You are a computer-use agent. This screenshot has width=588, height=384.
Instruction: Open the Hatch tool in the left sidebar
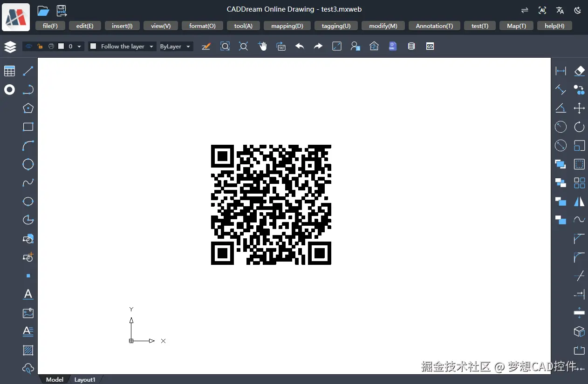pyautogui.click(x=28, y=350)
